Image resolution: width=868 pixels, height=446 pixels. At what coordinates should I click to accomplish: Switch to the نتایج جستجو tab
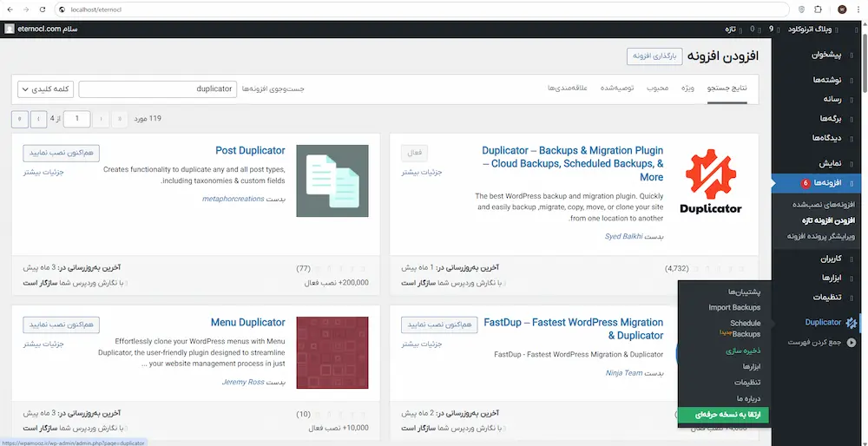[x=727, y=89]
